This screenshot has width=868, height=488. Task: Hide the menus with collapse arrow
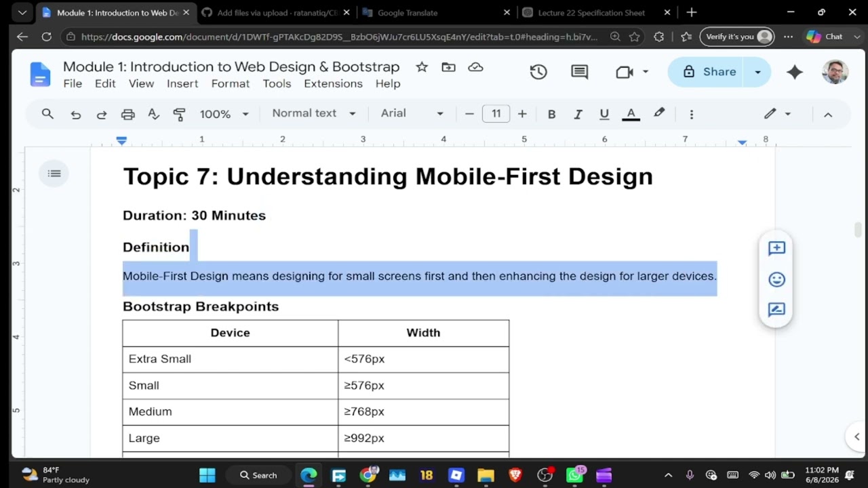pos(828,115)
